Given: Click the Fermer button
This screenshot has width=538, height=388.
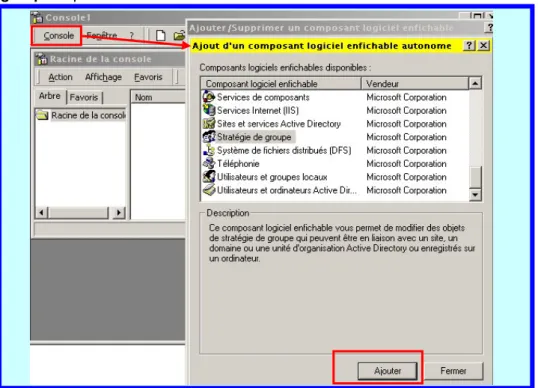Looking at the screenshot, I should [453, 371].
